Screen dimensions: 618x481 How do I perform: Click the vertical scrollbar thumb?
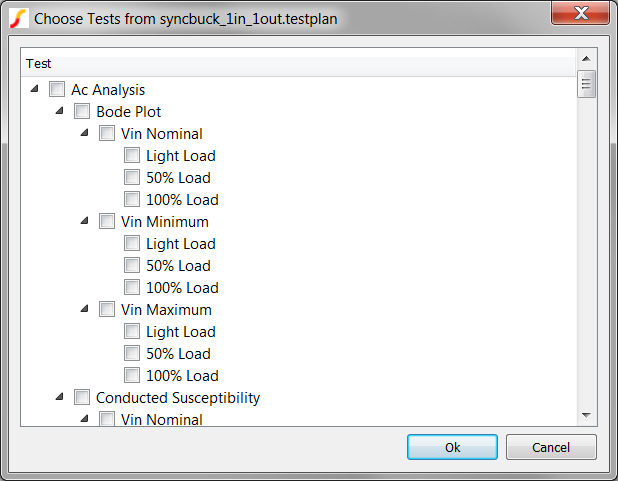pos(587,84)
